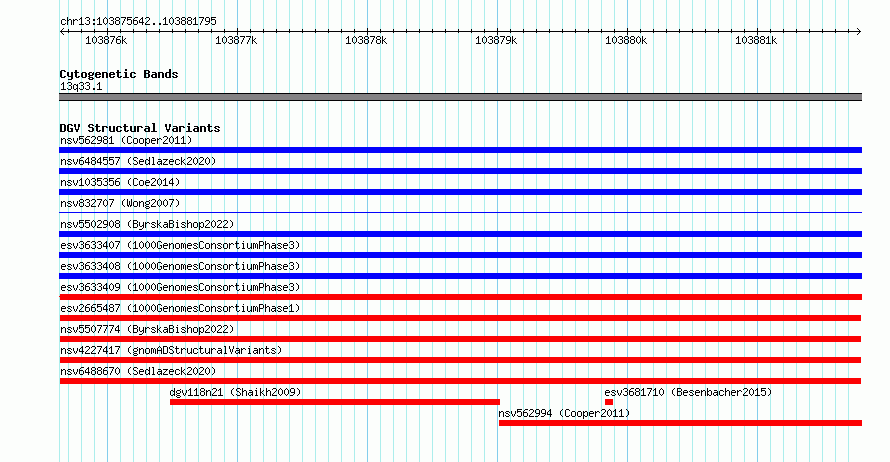Click the esv2665487 (1000GenomesConsortiumPhase1) label
Screen dimensions: 890x462
pyautogui.click(x=180, y=308)
